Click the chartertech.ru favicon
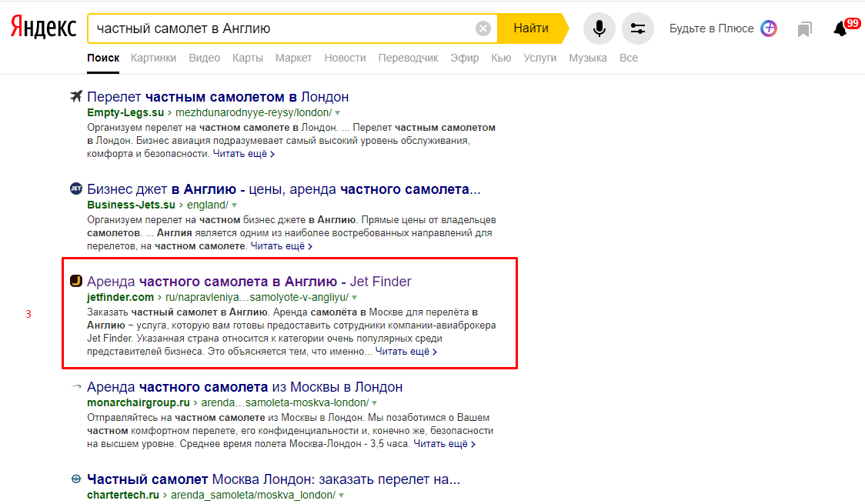Image resolution: width=865 pixels, height=504 pixels. point(76,479)
